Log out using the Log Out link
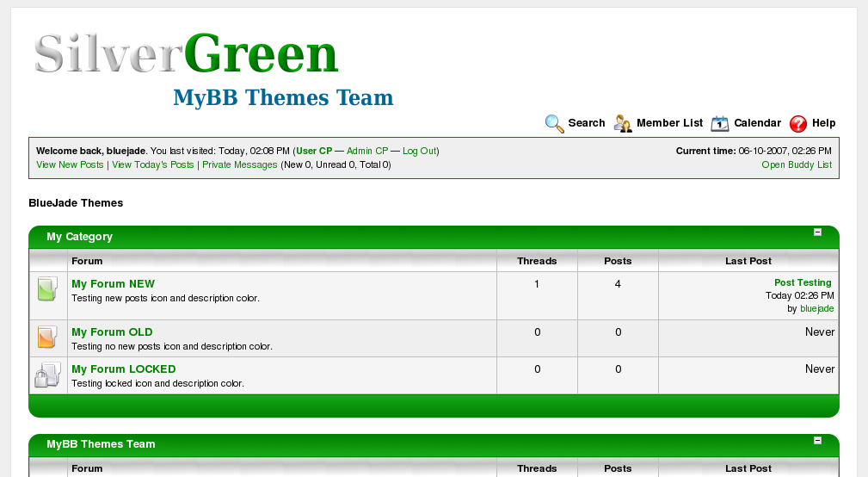This screenshot has width=868, height=477. 419,151
